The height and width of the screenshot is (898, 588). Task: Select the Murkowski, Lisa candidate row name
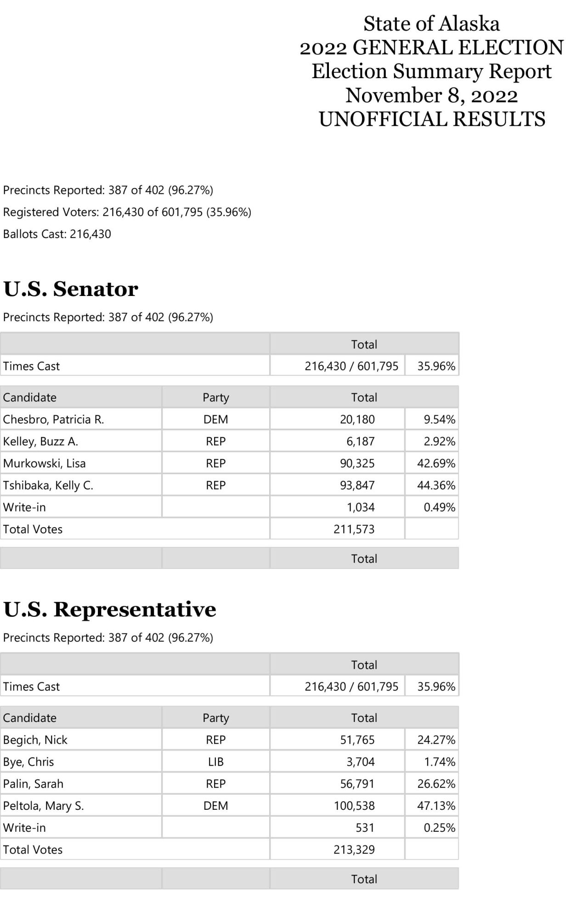(x=45, y=463)
